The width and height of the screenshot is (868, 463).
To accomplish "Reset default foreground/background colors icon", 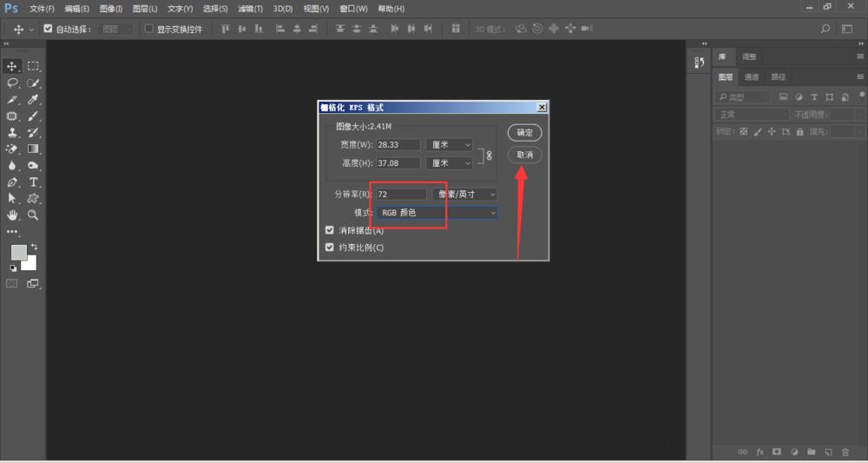I will pyautogui.click(x=13, y=268).
